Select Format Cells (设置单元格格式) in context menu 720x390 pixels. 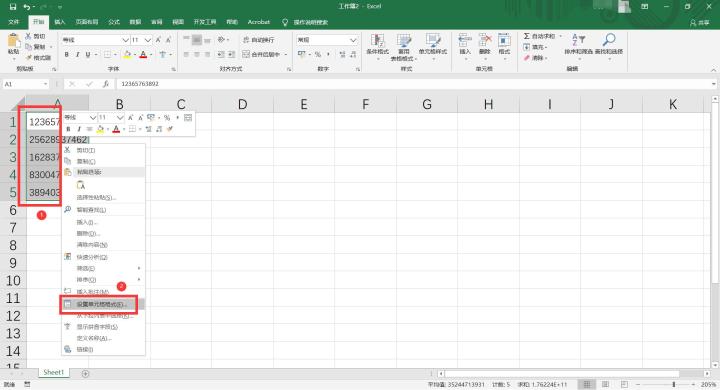tap(102, 304)
